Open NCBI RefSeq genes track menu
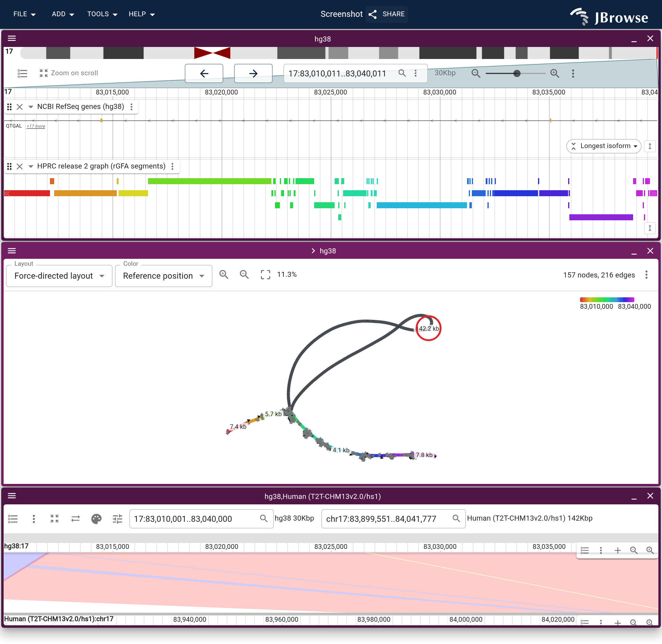Screen dimensions: 662x644 point(131,107)
